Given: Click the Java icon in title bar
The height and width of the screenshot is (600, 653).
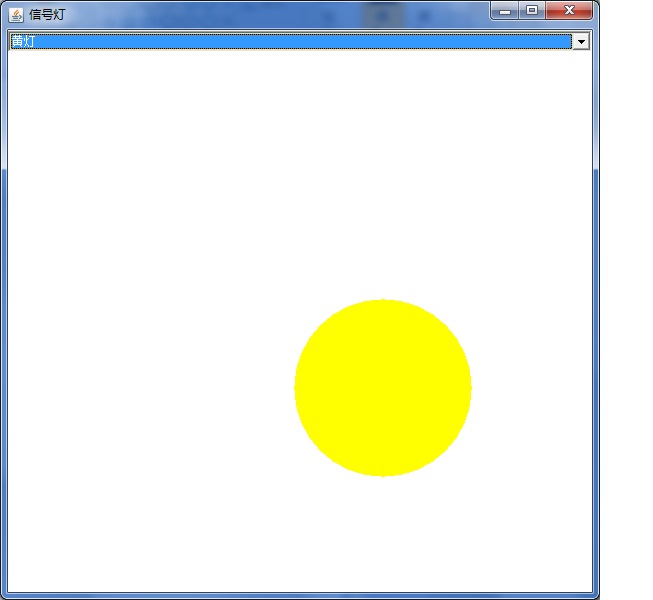Looking at the screenshot, I should pyautogui.click(x=16, y=15).
